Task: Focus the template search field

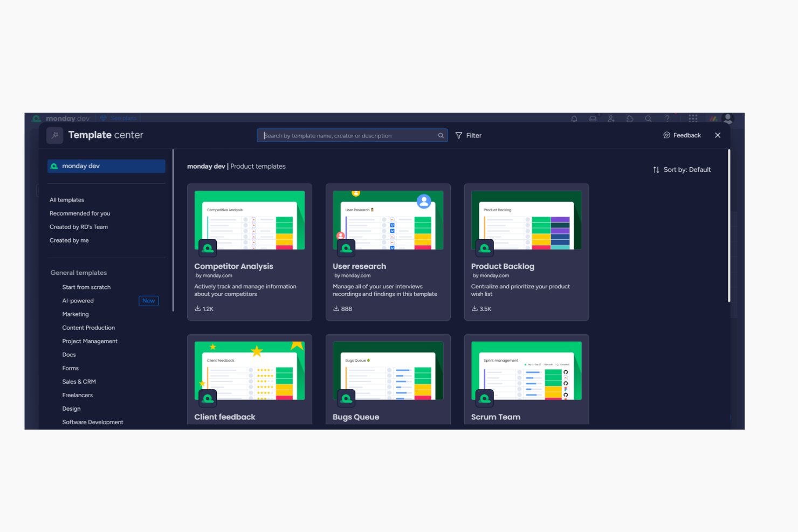Action: [352, 136]
